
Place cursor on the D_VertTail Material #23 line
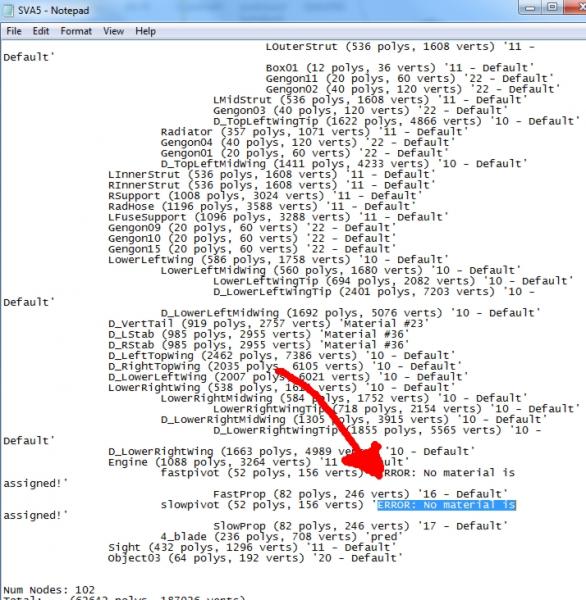pos(268,324)
